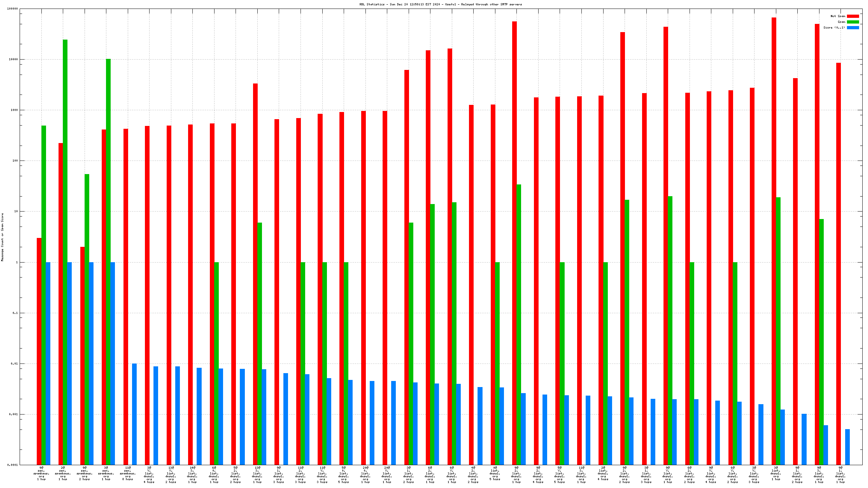Click the '2@ list.dnswl.org 4 hops' x-axis label
Viewport: 868px width, 488px height.
pos(603,473)
